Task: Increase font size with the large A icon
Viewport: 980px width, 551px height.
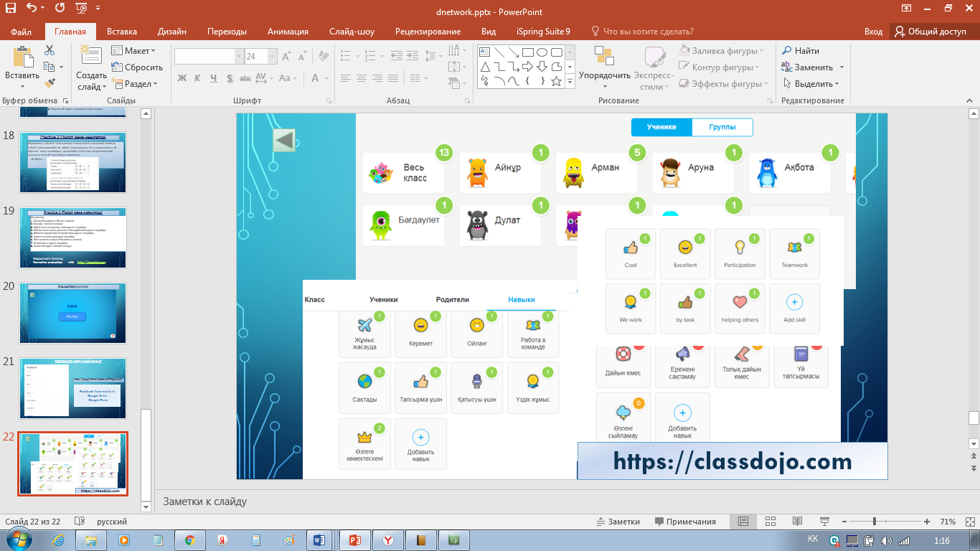Action: [x=286, y=56]
